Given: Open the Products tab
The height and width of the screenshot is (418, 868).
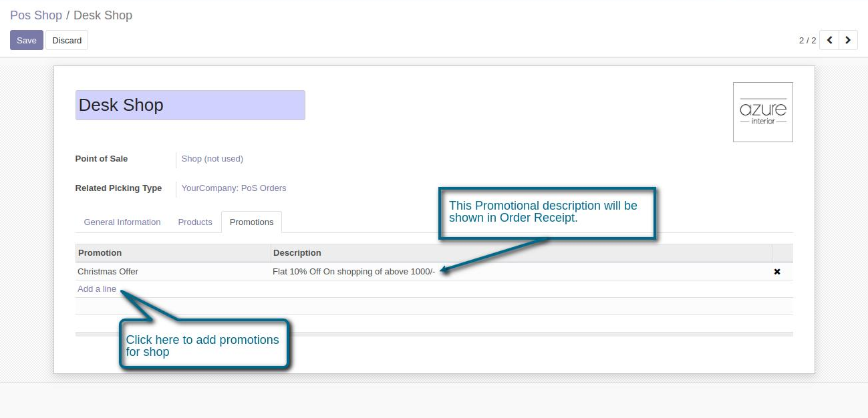Looking at the screenshot, I should 195,222.
